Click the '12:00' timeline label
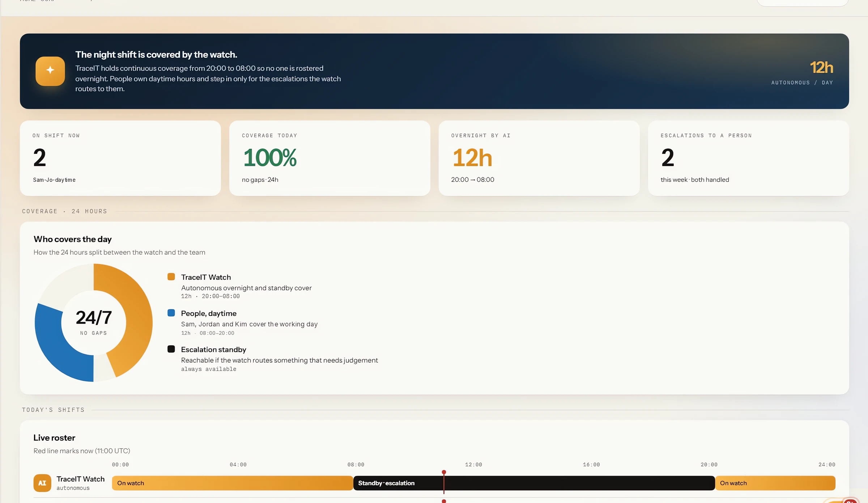Screen dimensions: 868x503 [473, 465]
